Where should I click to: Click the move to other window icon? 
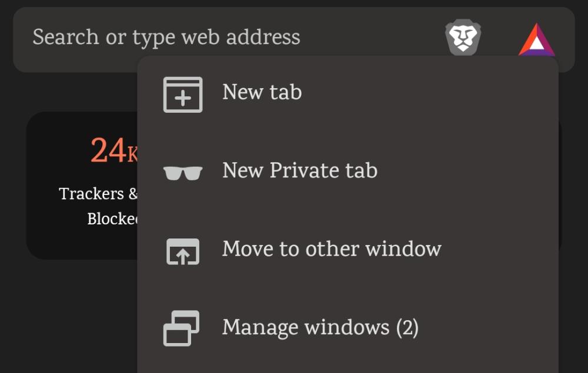183,250
